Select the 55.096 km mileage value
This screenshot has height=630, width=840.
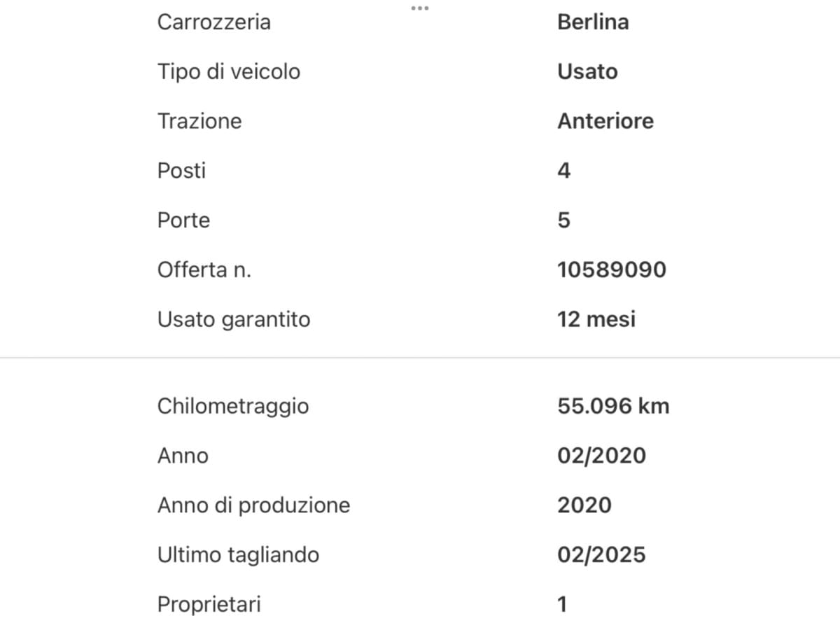pos(613,406)
